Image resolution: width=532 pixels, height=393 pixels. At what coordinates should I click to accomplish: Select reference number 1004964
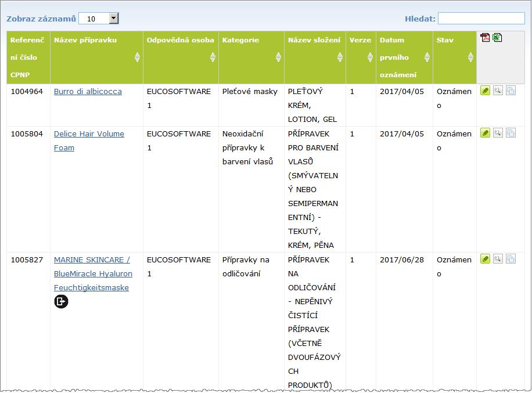click(x=27, y=92)
